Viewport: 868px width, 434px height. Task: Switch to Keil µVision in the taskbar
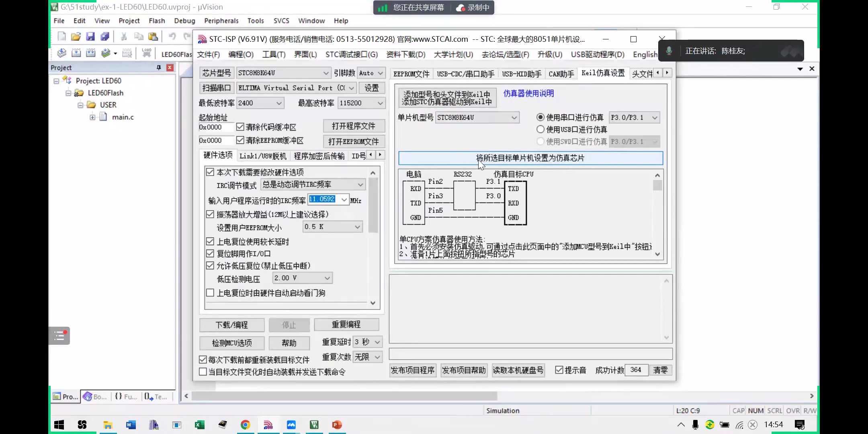(314, 425)
